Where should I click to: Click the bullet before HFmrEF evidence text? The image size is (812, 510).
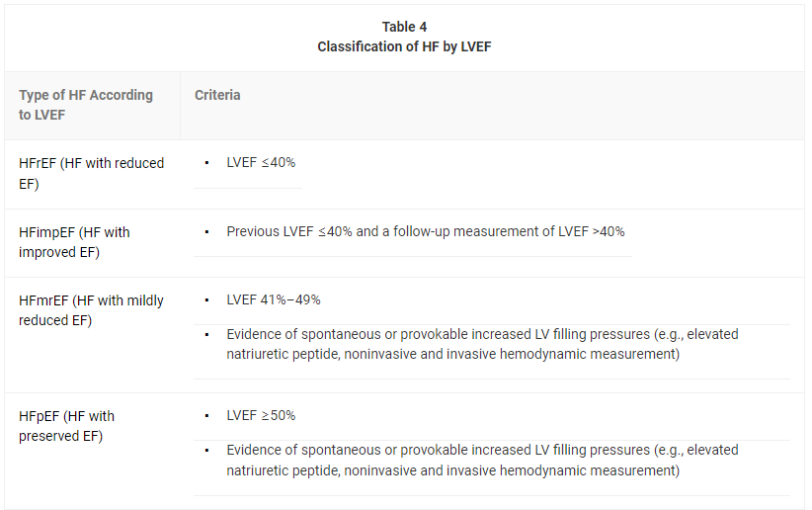[206, 335]
